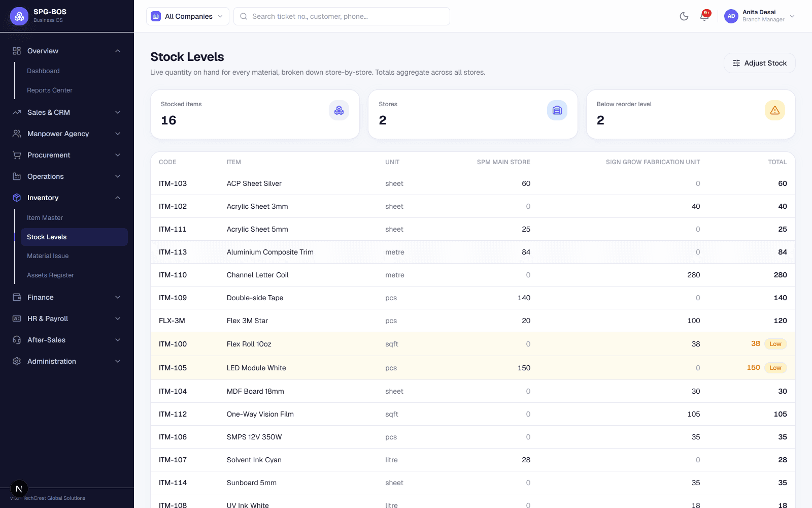Screen dimensions: 812x508
Task: Click the Manpower Agency people icon
Action: tap(17, 134)
